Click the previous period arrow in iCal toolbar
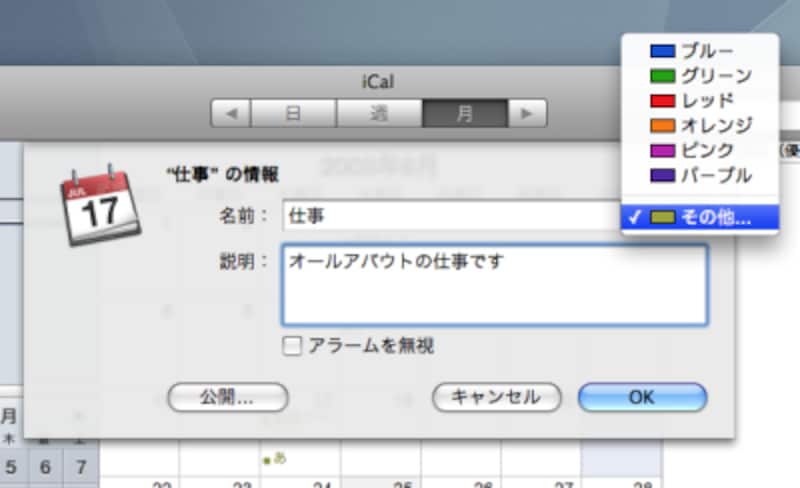The image size is (800, 488). point(231,113)
